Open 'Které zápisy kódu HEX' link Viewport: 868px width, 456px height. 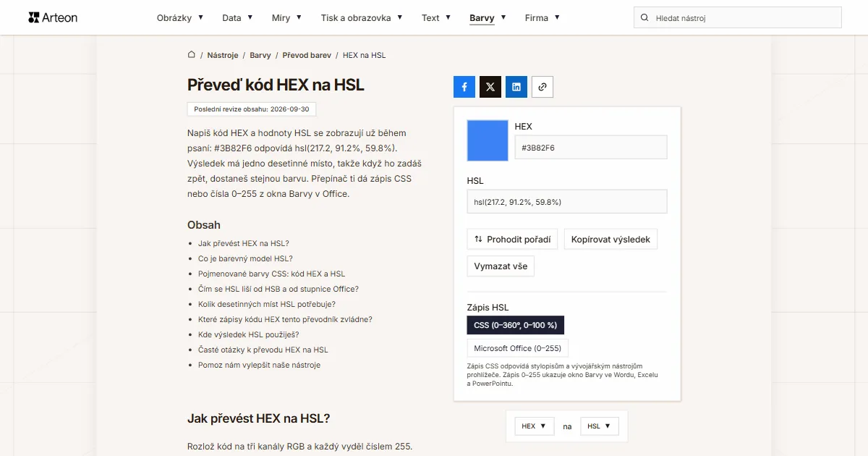pyautogui.click(x=285, y=319)
